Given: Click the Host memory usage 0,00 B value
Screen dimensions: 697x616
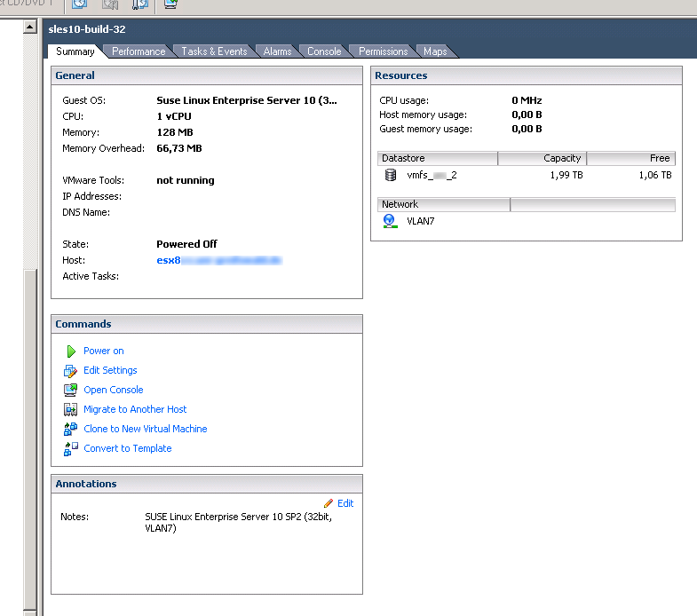Looking at the screenshot, I should click(527, 115).
